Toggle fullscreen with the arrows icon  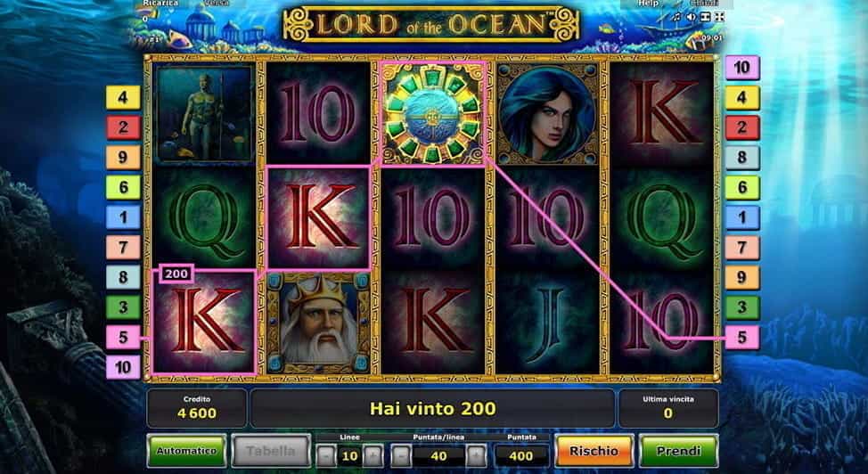tap(719, 17)
